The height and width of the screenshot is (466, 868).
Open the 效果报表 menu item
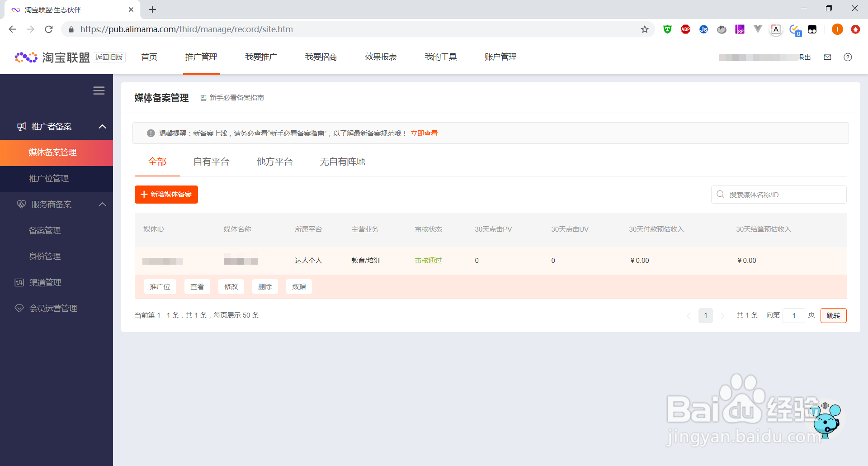381,57
